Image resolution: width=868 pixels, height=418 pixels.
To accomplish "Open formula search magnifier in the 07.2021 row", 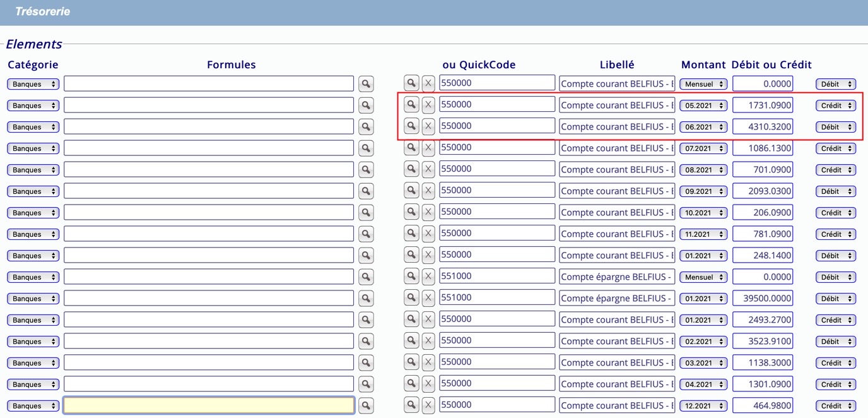I will pyautogui.click(x=366, y=148).
